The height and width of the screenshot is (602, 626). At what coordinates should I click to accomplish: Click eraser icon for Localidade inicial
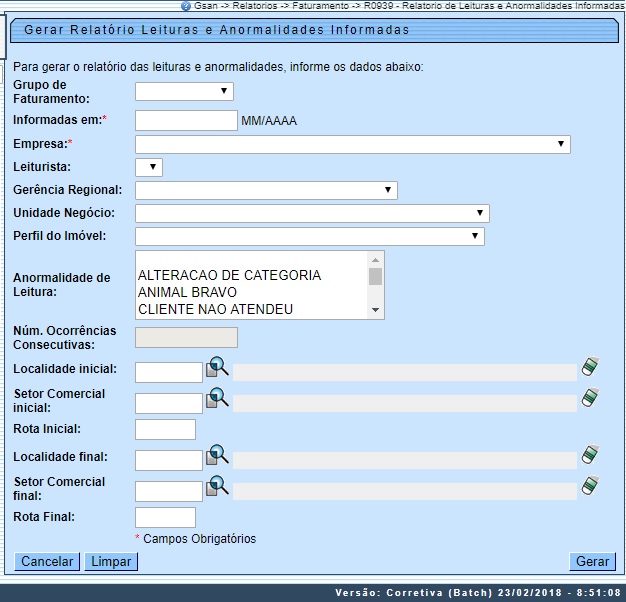point(590,368)
